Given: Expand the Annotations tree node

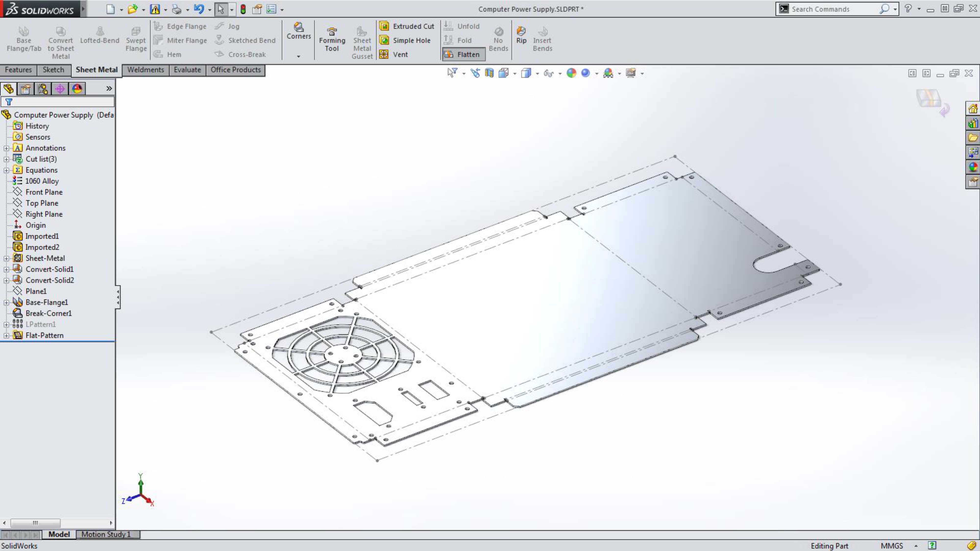Looking at the screenshot, I should pyautogui.click(x=6, y=148).
